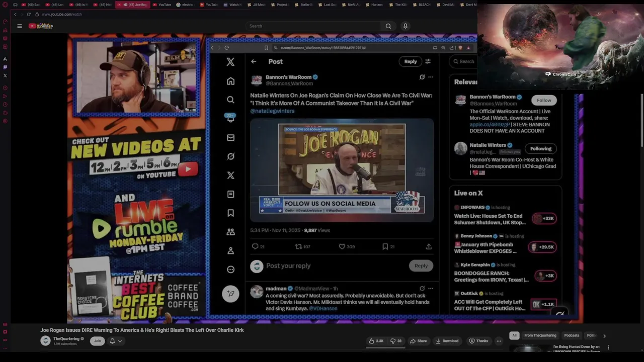Screen dimensions: 644x362
Task: Open Lists in the X sidebar
Action: tap(230, 194)
